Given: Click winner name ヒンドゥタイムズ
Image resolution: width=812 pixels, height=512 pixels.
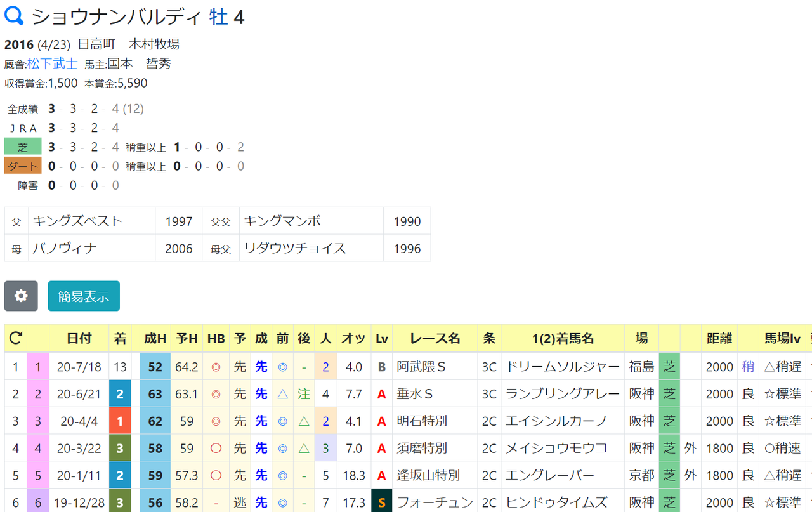Looking at the screenshot, I should [x=556, y=503].
